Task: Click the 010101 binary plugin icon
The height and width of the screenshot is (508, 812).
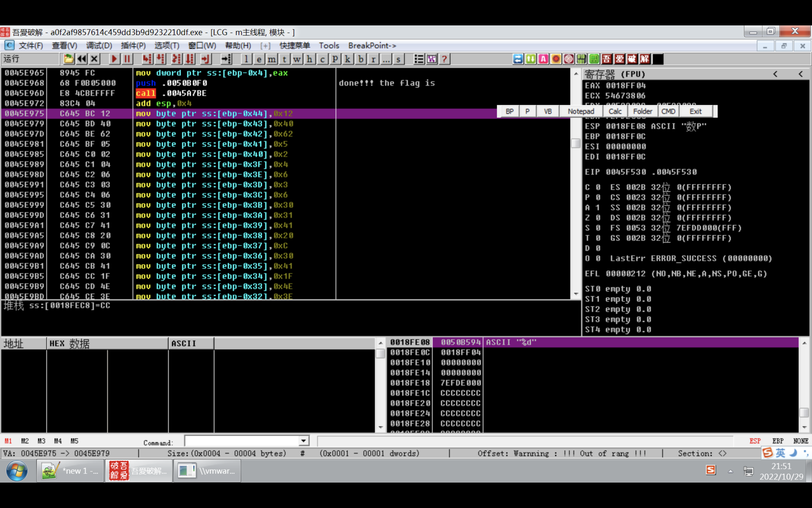Action: pos(581,59)
